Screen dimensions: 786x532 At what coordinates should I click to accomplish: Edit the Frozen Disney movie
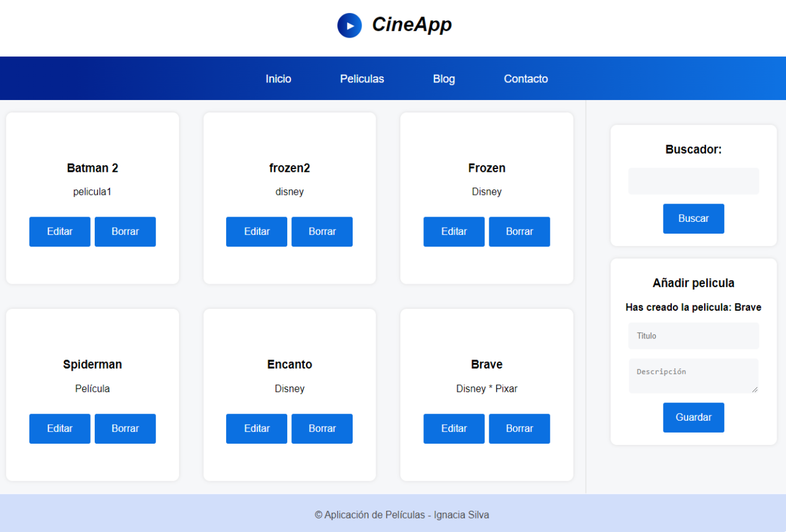454,231
